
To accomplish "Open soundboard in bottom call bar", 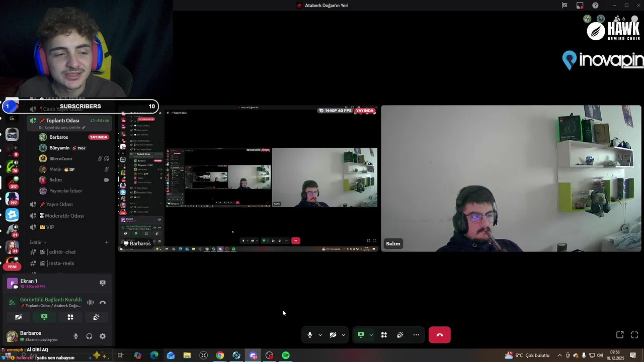I will 400,335.
